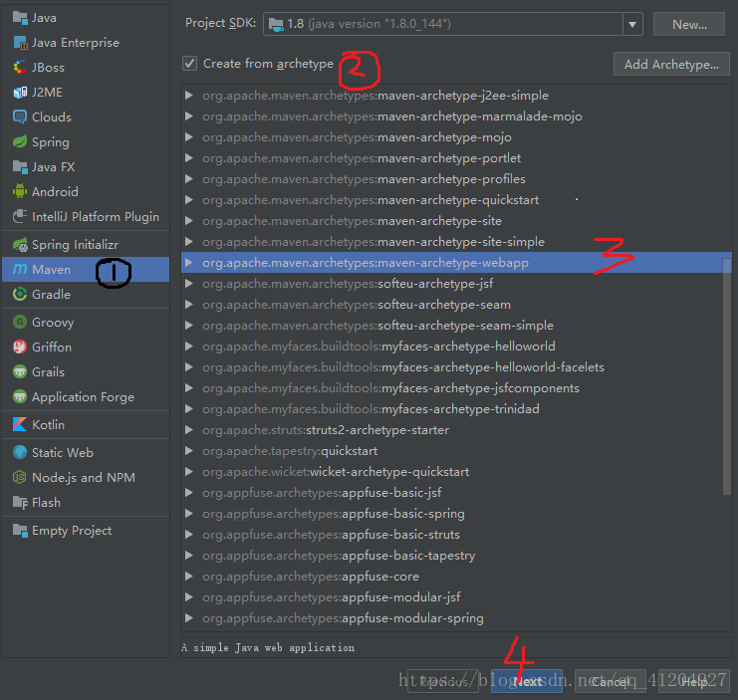Image resolution: width=738 pixels, height=700 pixels.
Task: Open the Project SDK dropdown arrow
Action: pyautogui.click(x=632, y=24)
